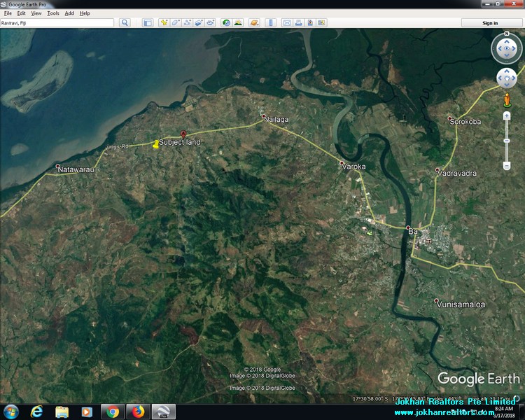Select the Add Path tool
The width and height of the screenshot is (525, 420).
pos(187,23)
